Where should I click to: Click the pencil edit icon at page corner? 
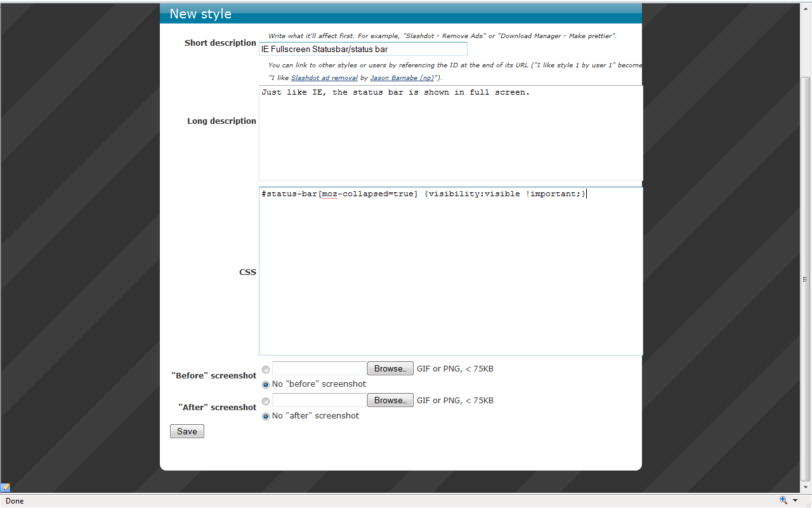pos(5,488)
